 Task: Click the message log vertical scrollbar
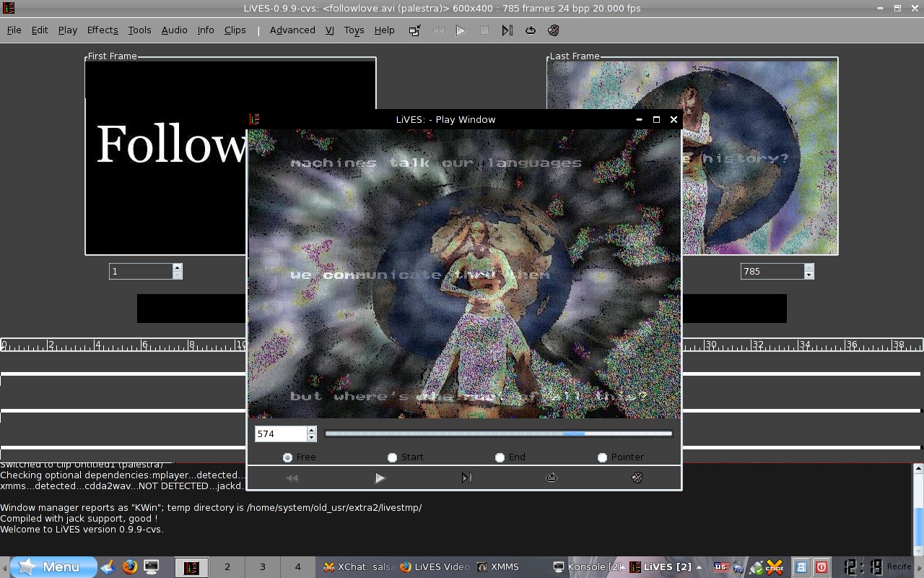click(918, 508)
